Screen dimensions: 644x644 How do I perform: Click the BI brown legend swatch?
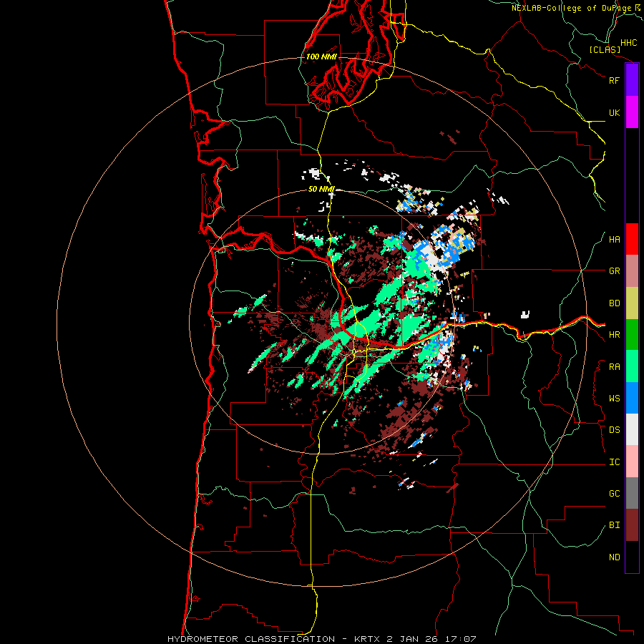click(632, 525)
